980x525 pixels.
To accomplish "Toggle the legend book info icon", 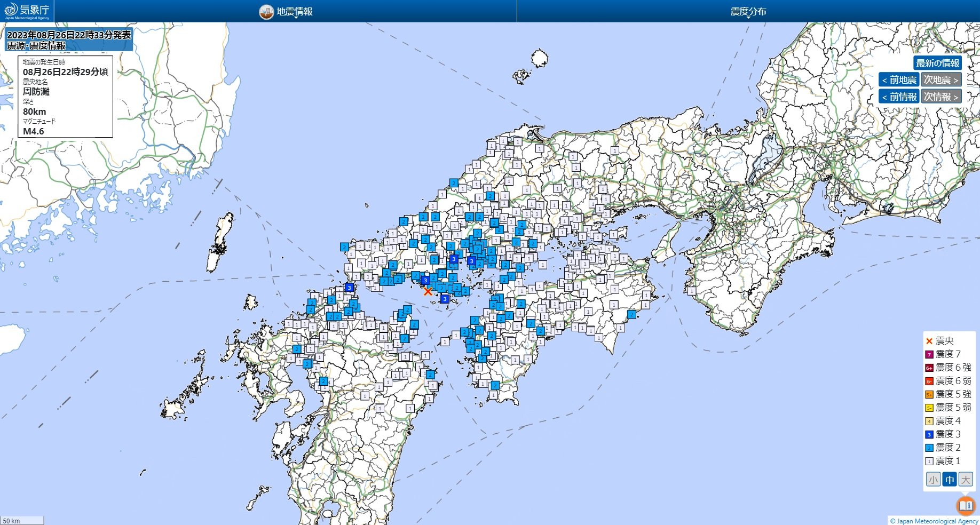I will coord(966,505).
